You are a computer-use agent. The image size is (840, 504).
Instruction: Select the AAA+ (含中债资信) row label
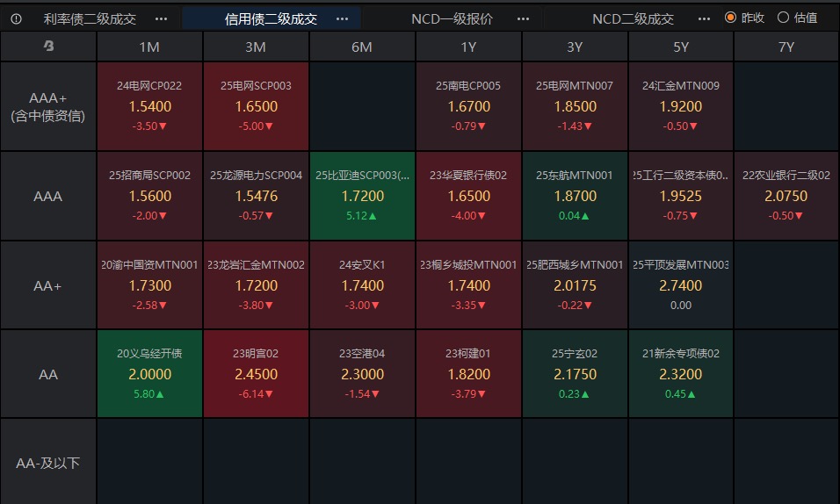click(48, 106)
